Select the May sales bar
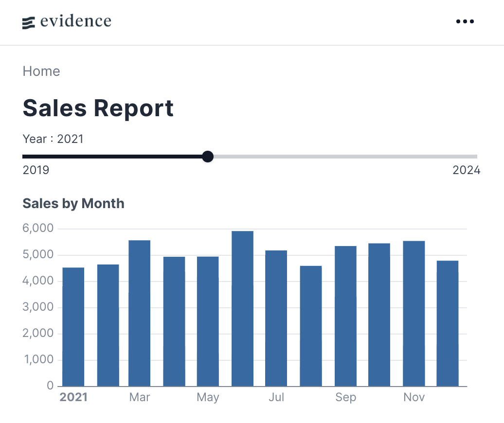Image resolution: width=504 pixels, height=423 pixels. (x=208, y=321)
